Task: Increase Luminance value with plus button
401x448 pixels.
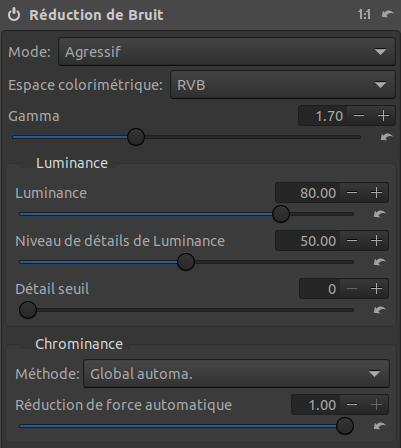Action: pos(376,193)
